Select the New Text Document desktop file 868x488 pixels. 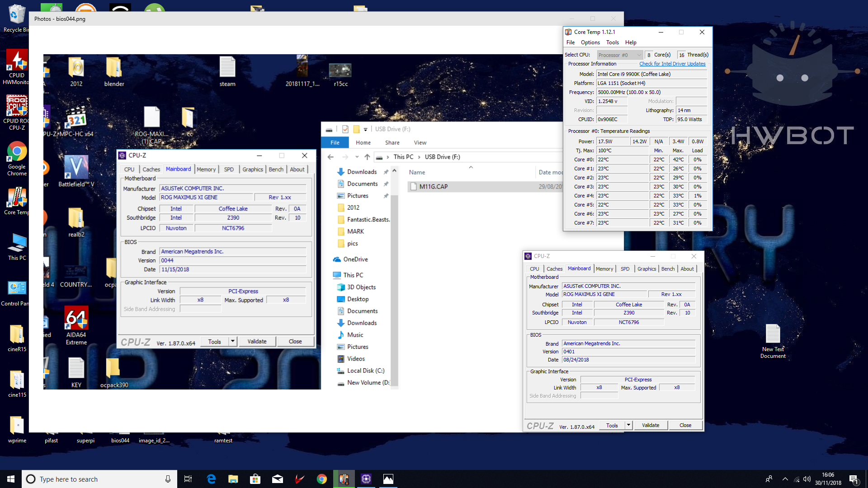coord(773,341)
